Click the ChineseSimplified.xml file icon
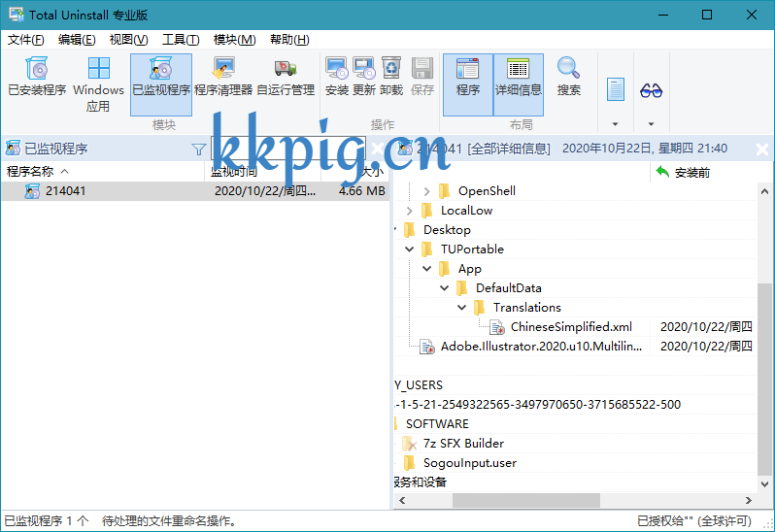The height and width of the screenshot is (532, 775). point(496,327)
